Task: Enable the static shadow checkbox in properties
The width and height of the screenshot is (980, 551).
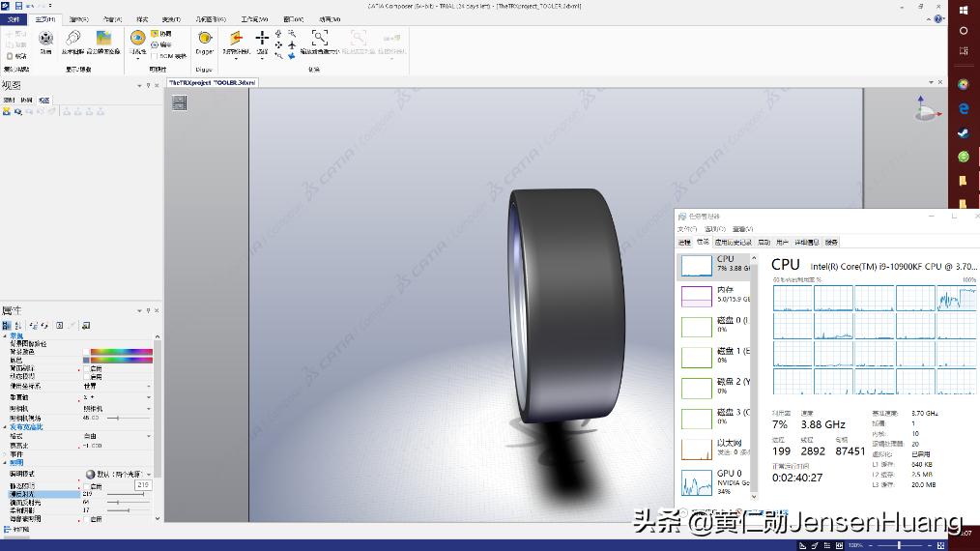Action: tap(85, 486)
